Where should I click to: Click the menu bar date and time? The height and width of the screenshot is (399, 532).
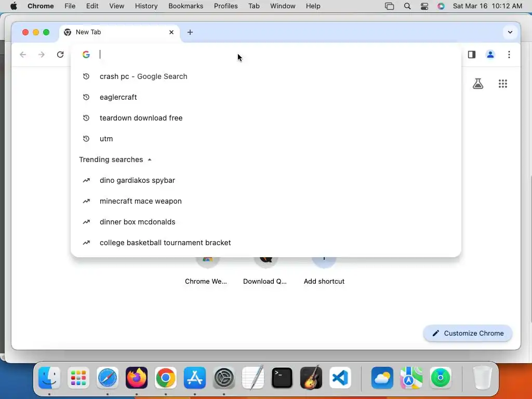(487, 6)
